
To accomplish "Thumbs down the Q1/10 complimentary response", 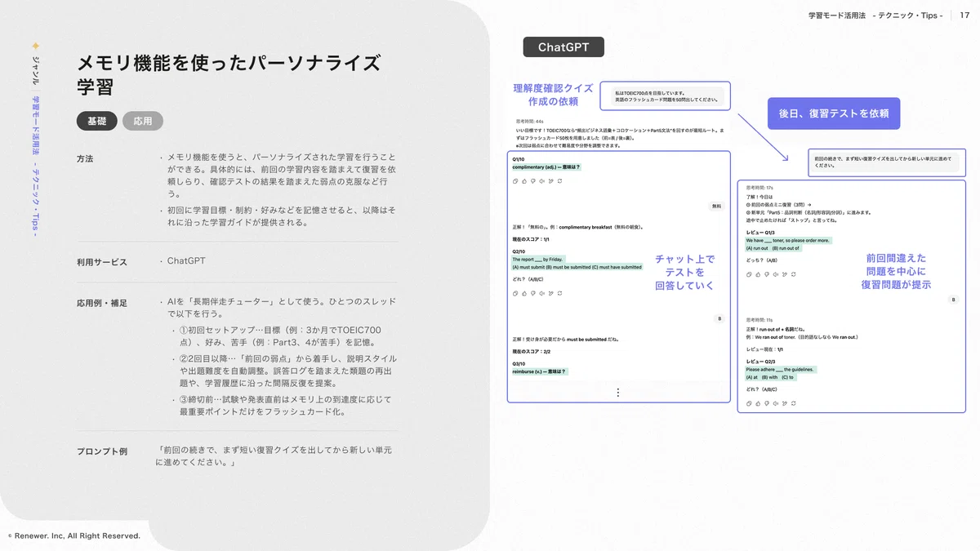I will [x=533, y=181].
